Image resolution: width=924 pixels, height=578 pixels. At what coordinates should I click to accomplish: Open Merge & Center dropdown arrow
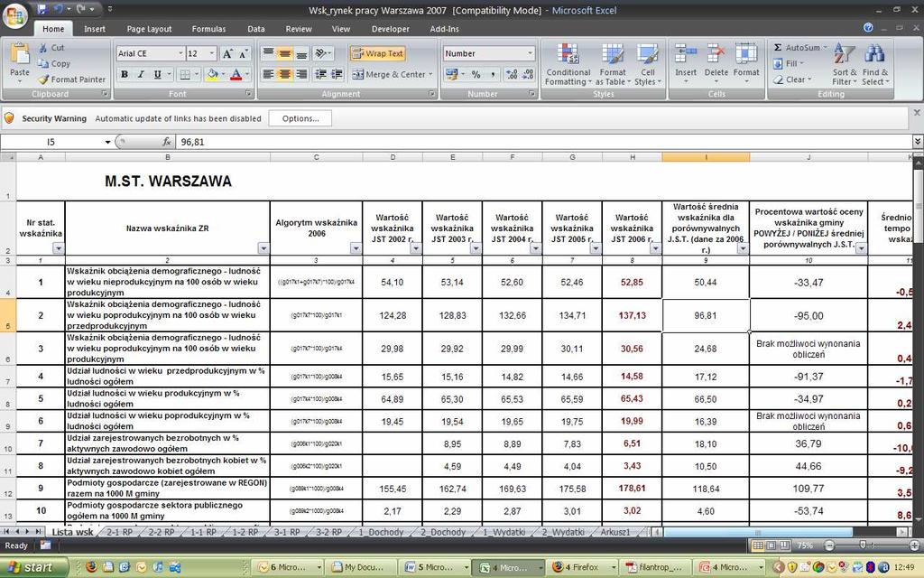point(430,74)
